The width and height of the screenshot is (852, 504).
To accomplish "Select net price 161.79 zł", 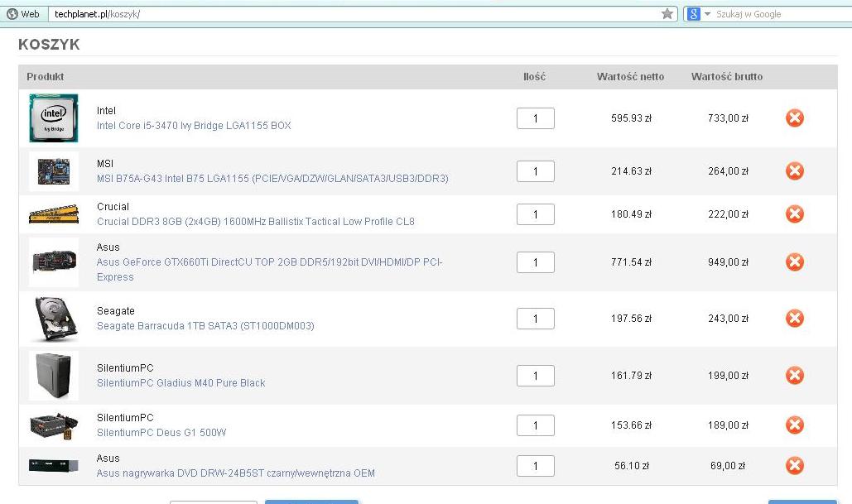I will pos(631,375).
